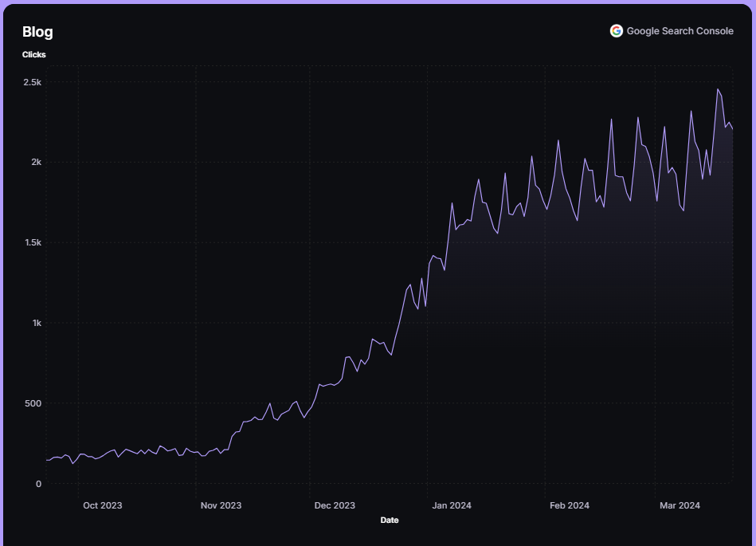The image size is (756, 546).
Task: Click the Jan 2024 date label
Action: point(451,505)
